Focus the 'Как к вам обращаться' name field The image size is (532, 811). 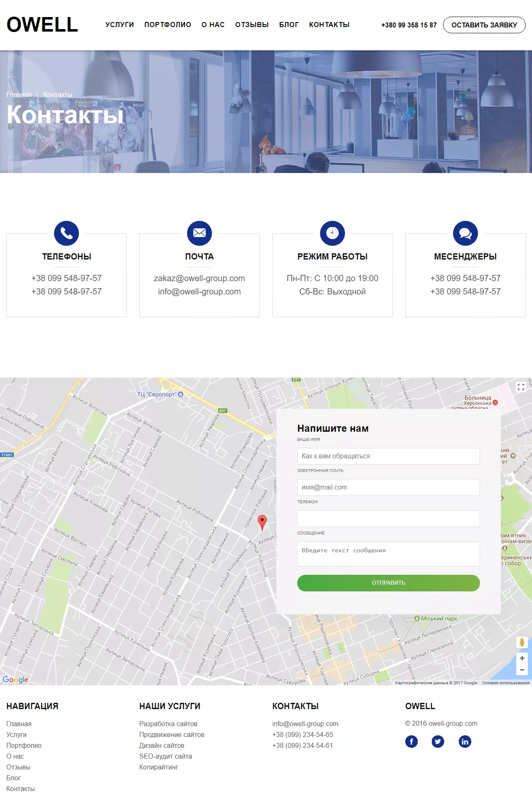tap(389, 456)
